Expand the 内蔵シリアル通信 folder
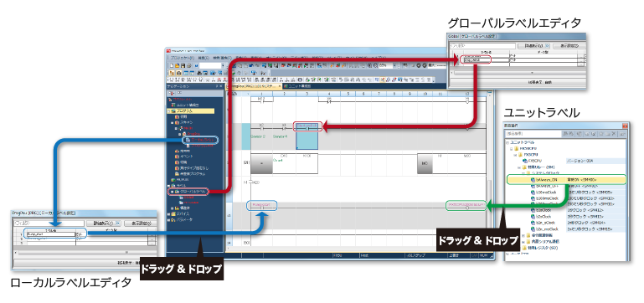Viewport: 644px width, 303px height. pyautogui.click(x=523, y=242)
